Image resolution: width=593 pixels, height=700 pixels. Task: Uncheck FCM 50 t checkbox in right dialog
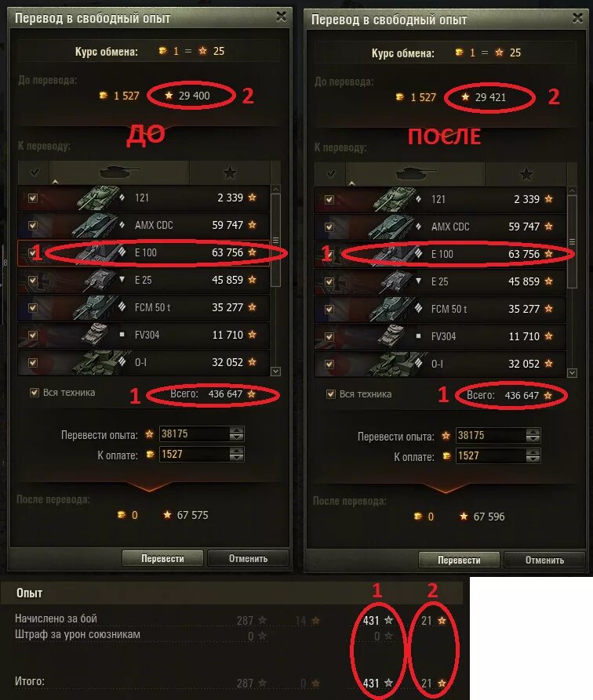(329, 309)
